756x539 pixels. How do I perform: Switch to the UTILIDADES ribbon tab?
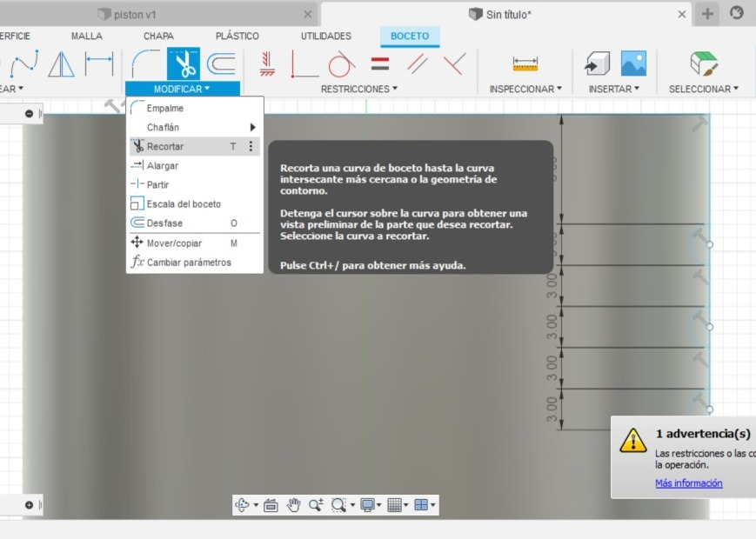(326, 37)
